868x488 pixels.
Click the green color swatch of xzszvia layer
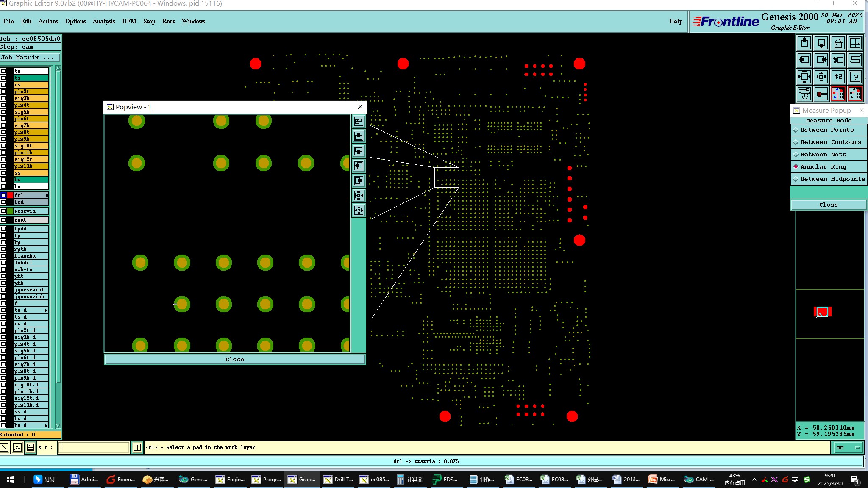(x=10, y=211)
